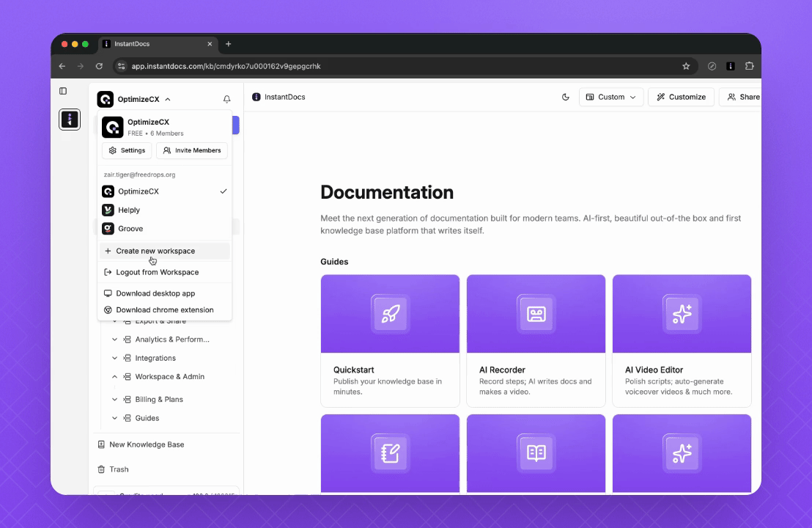Collapse the Workspace & Admin section
The height and width of the screenshot is (528, 812).
[115, 377]
